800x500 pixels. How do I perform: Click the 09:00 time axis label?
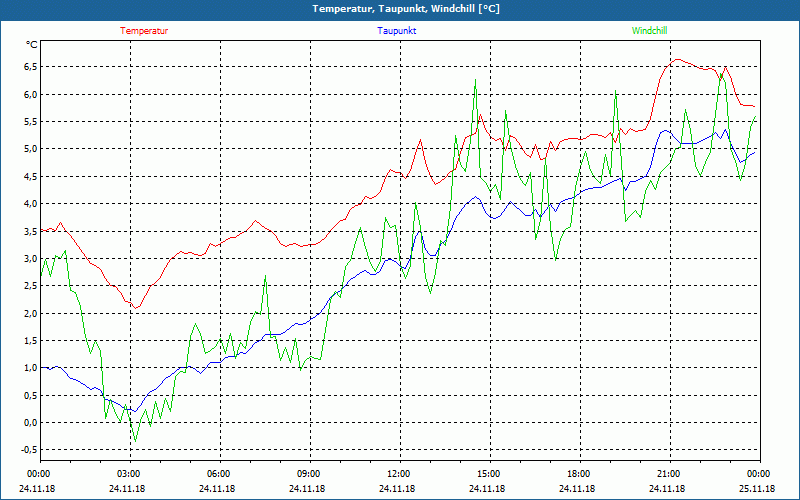click(x=310, y=474)
